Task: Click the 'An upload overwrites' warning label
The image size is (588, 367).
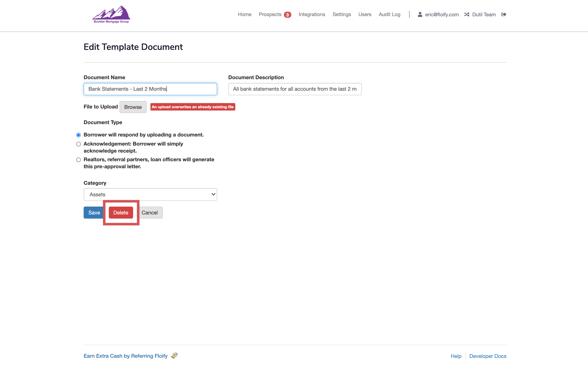Action: coord(192,107)
